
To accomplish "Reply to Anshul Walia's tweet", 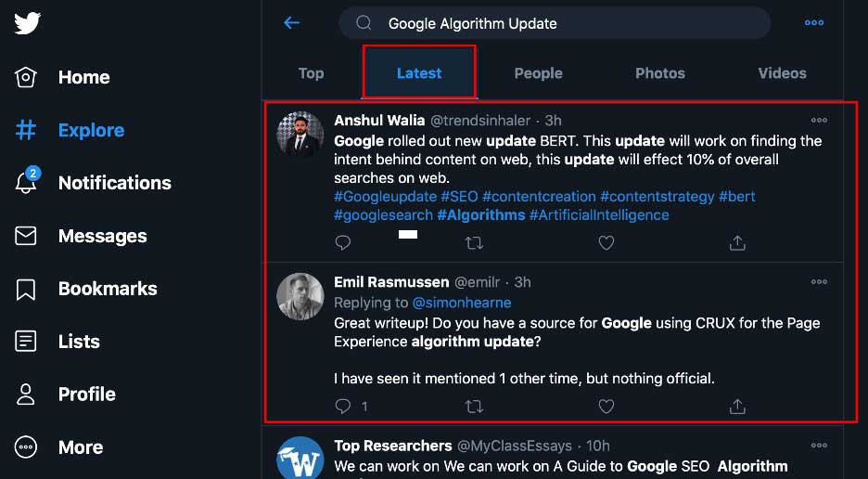I will (x=343, y=243).
